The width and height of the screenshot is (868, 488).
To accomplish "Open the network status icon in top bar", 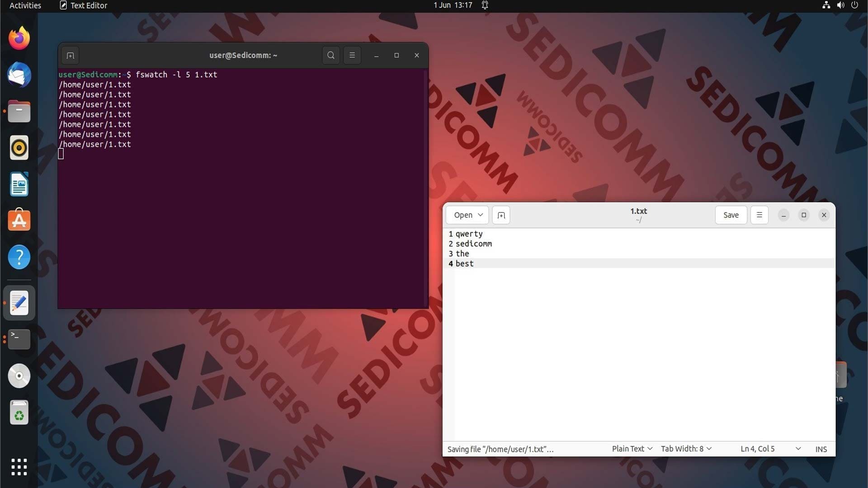I will point(826,5).
